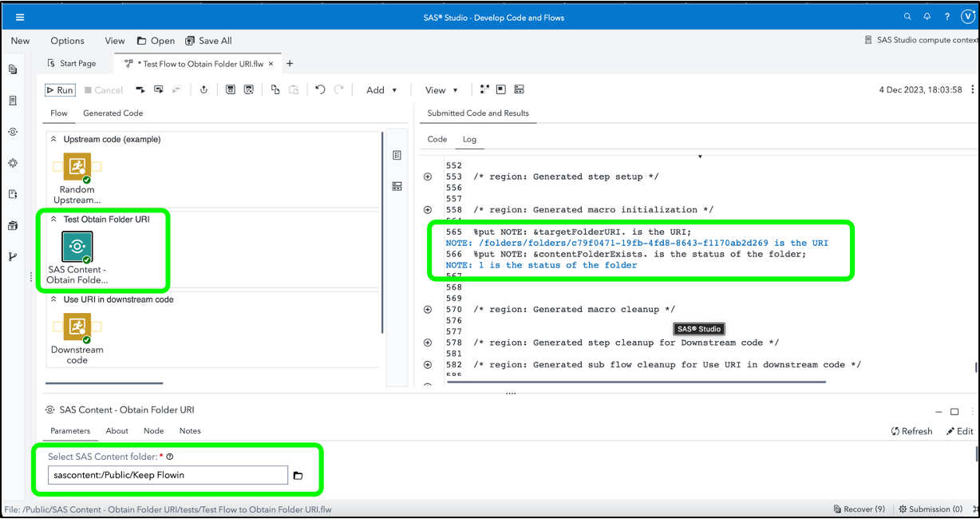The height and width of the screenshot is (519, 980).
Task: Click the upload arrow toolbar icon
Action: point(204,90)
